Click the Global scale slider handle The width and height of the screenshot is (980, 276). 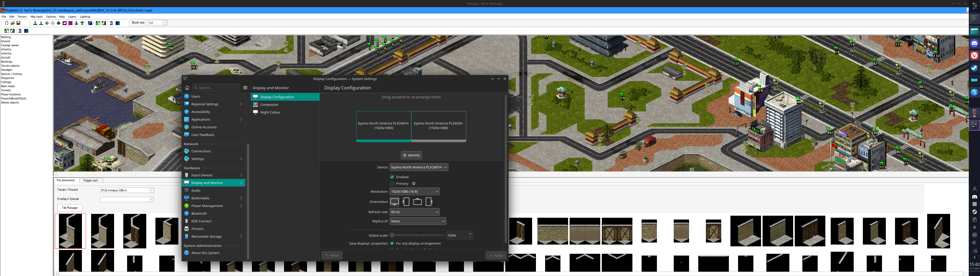pos(392,236)
